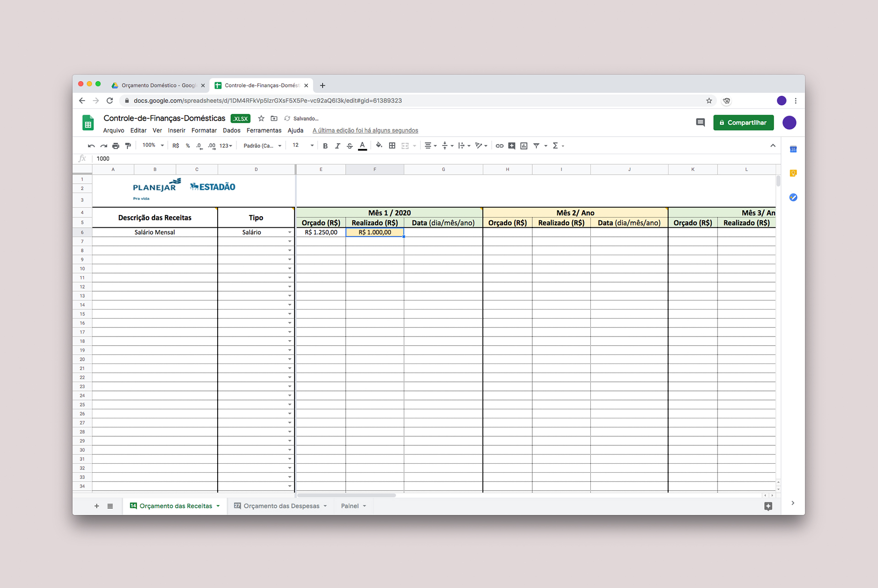The height and width of the screenshot is (588, 878).
Task: Toggle bold formatting
Action: pos(325,146)
